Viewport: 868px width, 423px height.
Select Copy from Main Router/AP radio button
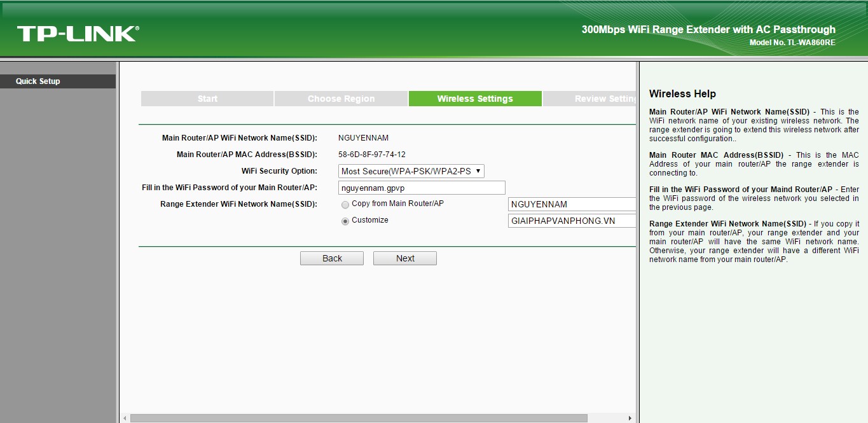pyautogui.click(x=345, y=205)
